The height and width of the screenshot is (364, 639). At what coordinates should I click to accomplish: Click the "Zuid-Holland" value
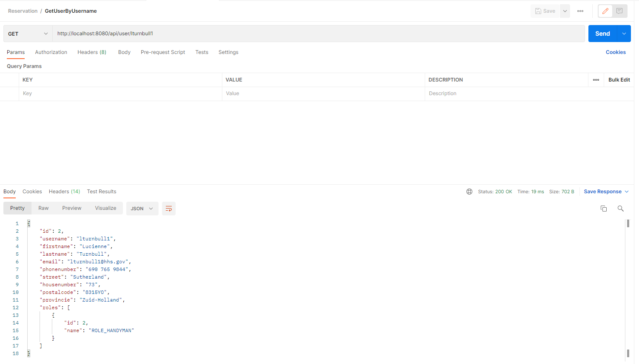pos(101,300)
